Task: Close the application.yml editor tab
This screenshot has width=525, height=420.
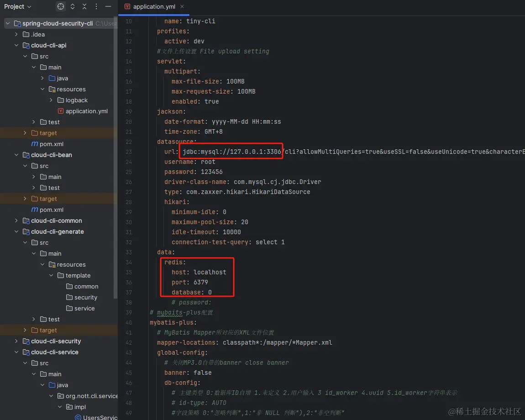Action: (182, 6)
